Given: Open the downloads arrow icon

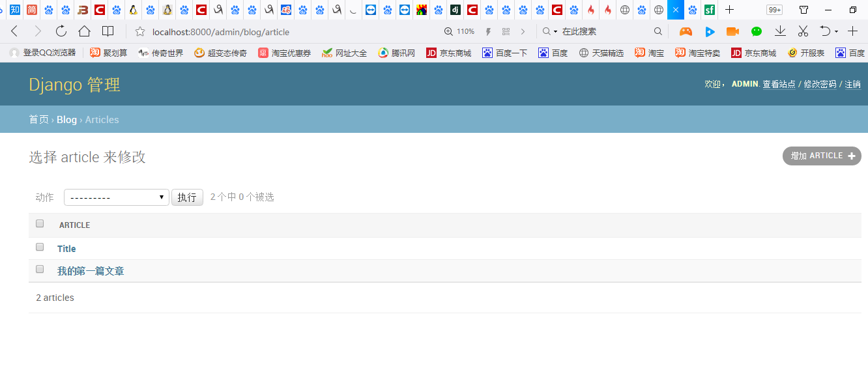Looking at the screenshot, I should 779,31.
